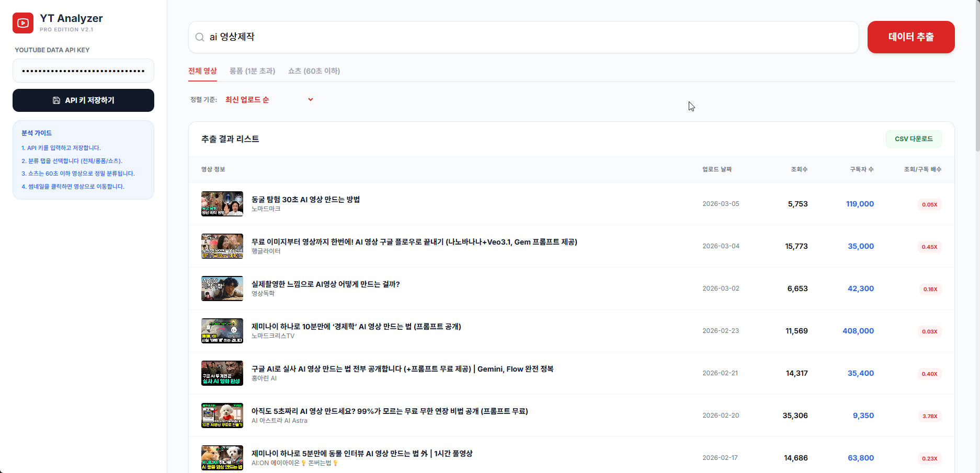The height and width of the screenshot is (473, 980).
Task: Click the 데이터 추출 button
Action: click(x=911, y=37)
